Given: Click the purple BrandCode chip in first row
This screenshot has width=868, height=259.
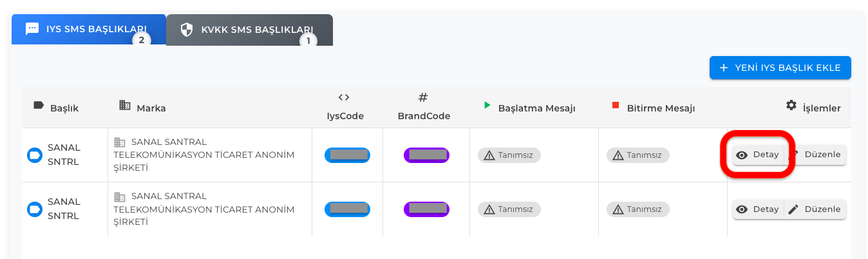Looking at the screenshot, I should pyautogui.click(x=426, y=155).
